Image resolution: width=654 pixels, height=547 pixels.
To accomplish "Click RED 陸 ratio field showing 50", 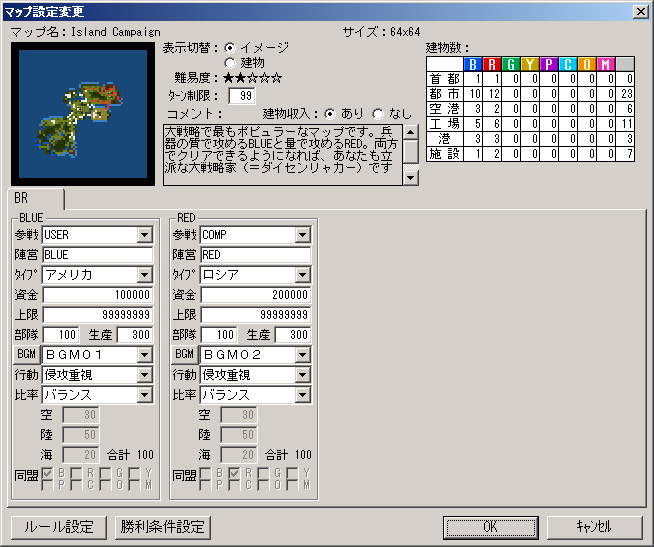I will 239,435.
